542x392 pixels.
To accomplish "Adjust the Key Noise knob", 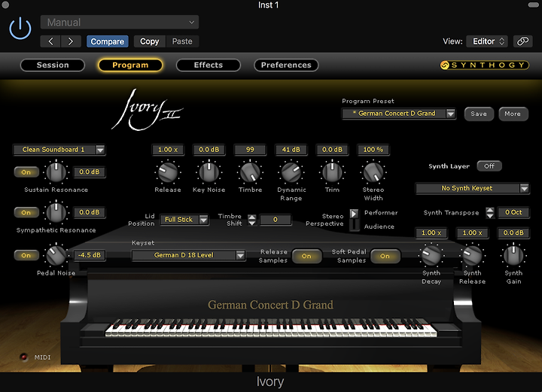I will click(209, 172).
